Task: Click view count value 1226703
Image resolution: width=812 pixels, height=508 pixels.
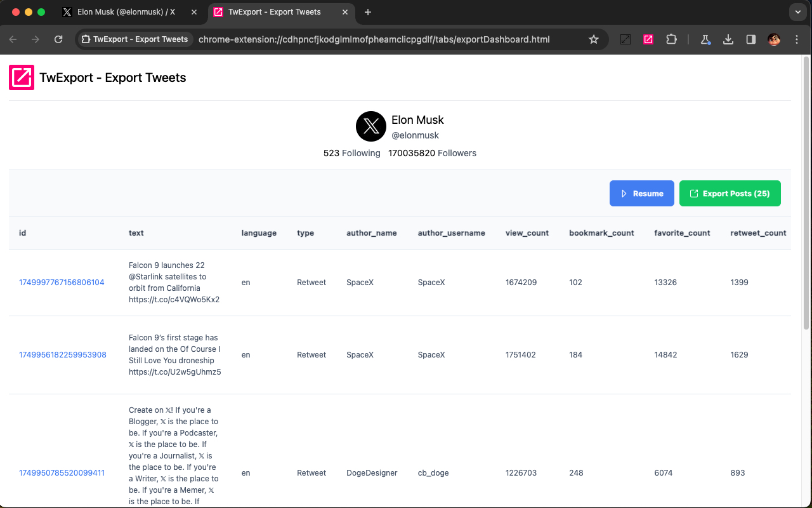Action: tap(521, 473)
